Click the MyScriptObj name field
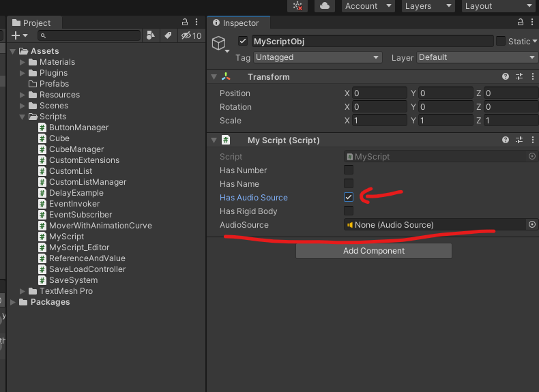This screenshot has width=539, height=392. (x=373, y=41)
